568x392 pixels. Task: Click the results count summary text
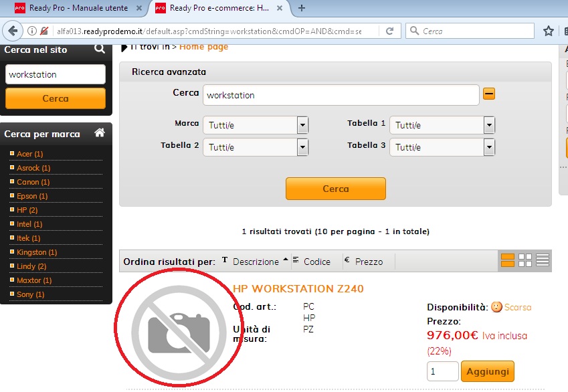tap(335, 231)
